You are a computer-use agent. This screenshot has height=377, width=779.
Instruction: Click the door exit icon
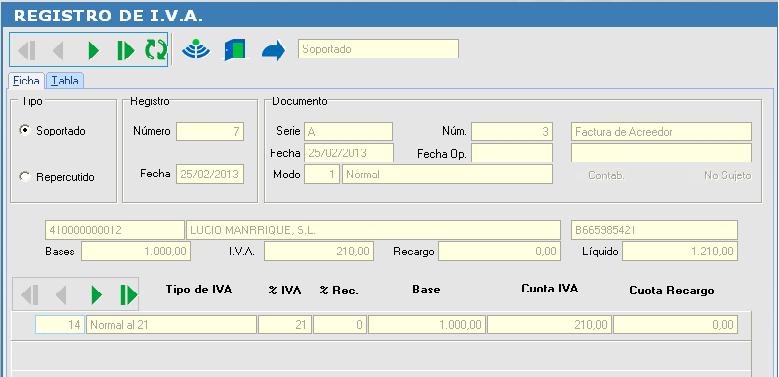(x=235, y=50)
